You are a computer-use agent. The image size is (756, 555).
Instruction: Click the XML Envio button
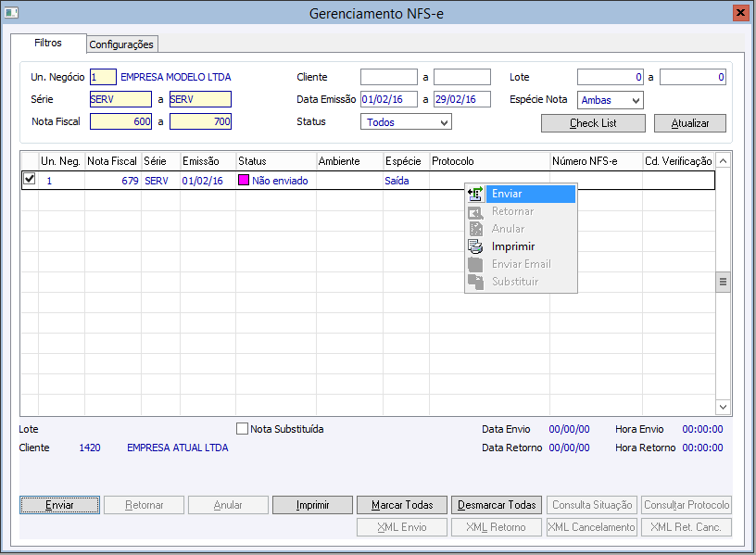click(402, 527)
